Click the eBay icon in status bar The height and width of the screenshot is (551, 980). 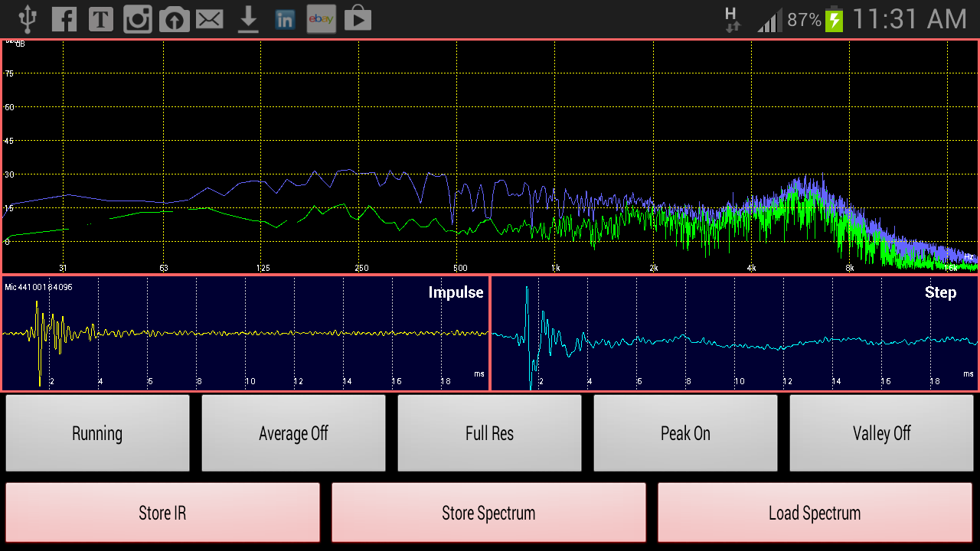321,18
